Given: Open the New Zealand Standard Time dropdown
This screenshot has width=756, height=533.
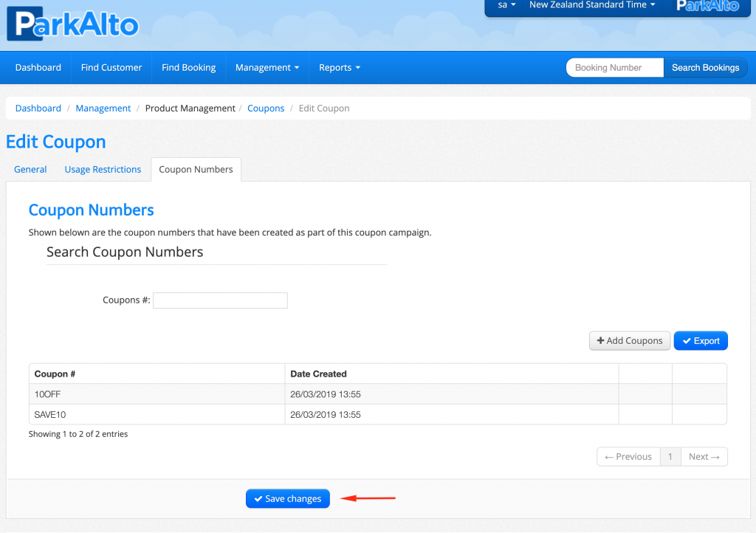Looking at the screenshot, I should point(592,5).
